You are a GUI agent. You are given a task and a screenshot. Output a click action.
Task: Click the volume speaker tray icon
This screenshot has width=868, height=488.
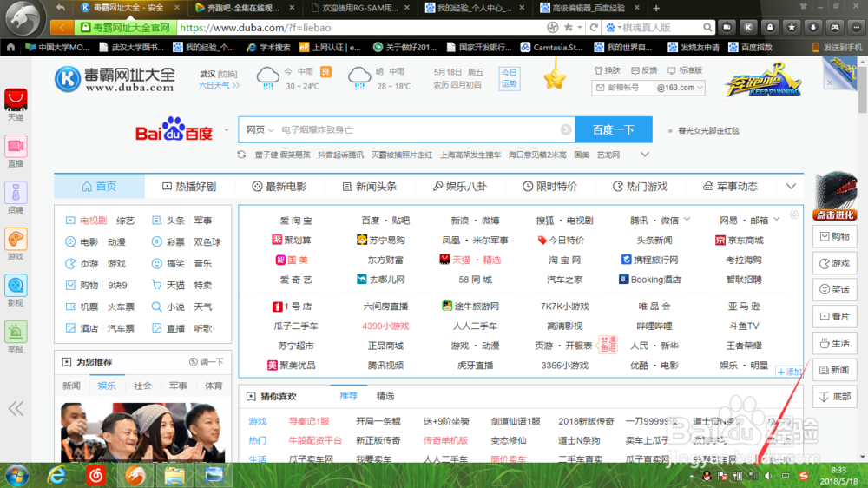pyautogui.click(x=768, y=476)
